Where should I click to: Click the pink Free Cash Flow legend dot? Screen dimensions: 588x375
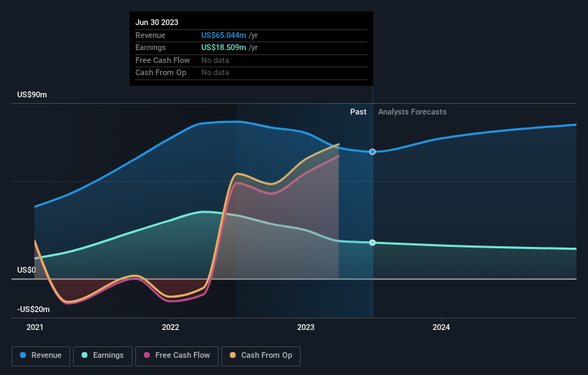(147, 355)
